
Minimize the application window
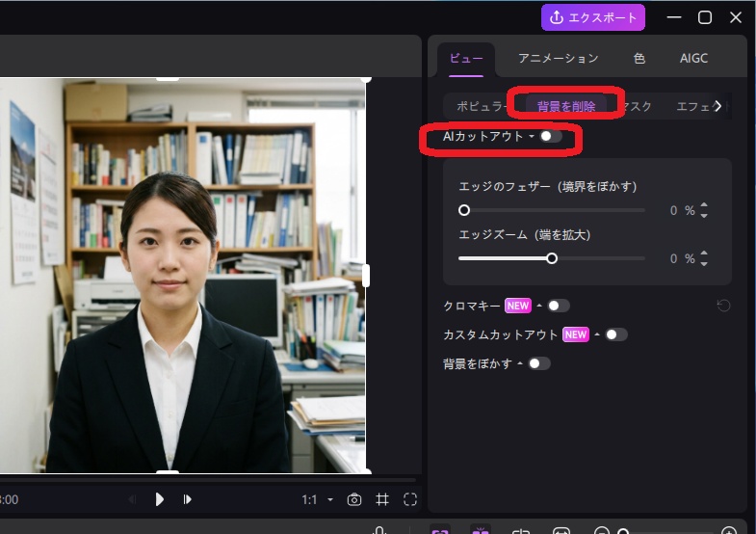click(x=674, y=17)
